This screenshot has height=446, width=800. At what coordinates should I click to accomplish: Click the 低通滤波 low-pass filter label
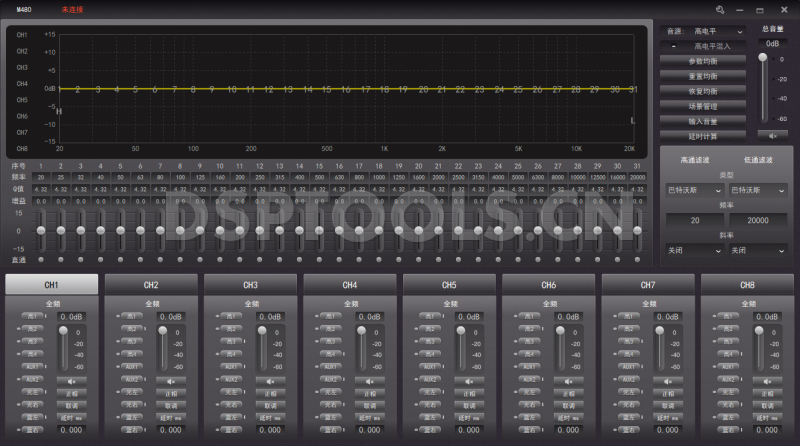[758, 160]
